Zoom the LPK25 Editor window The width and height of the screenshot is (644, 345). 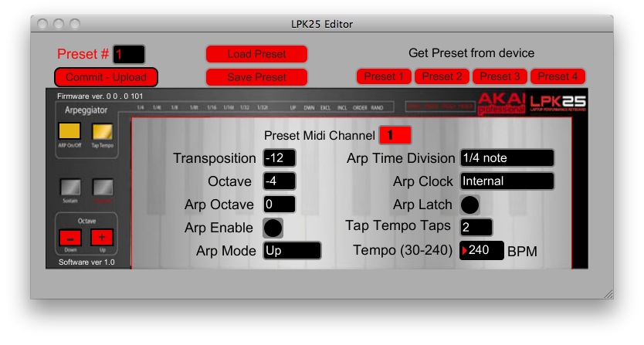tap(75, 24)
